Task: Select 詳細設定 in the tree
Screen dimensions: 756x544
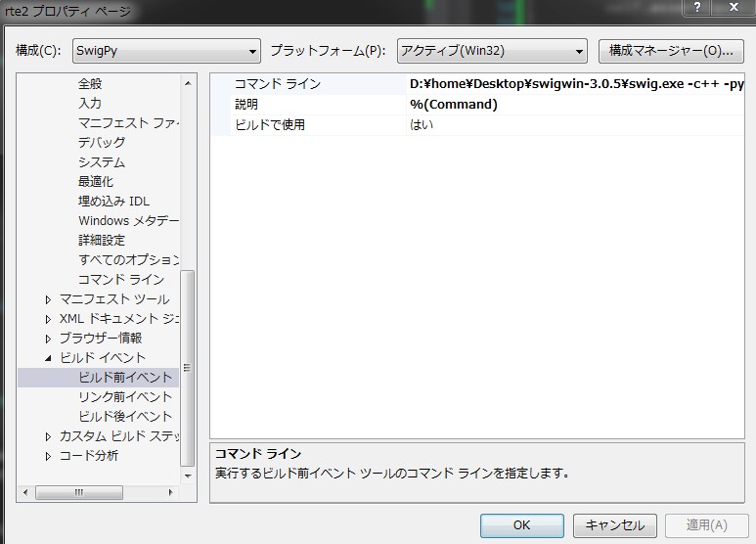Action: coord(102,240)
